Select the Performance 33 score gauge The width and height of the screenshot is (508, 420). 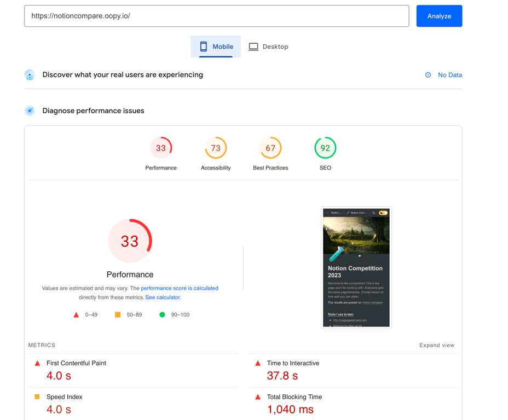pos(161,148)
